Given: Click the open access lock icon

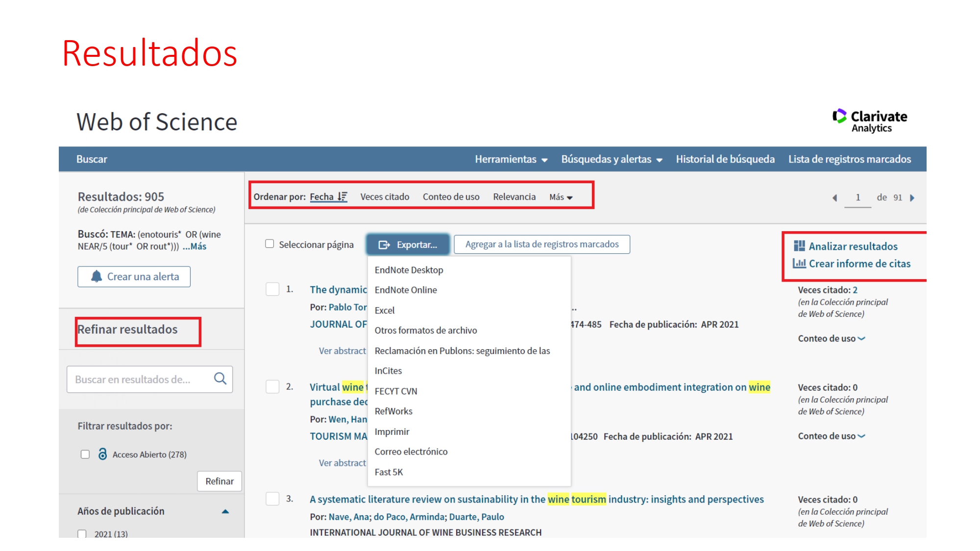Looking at the screenshot, I should (x=102, y=454).
